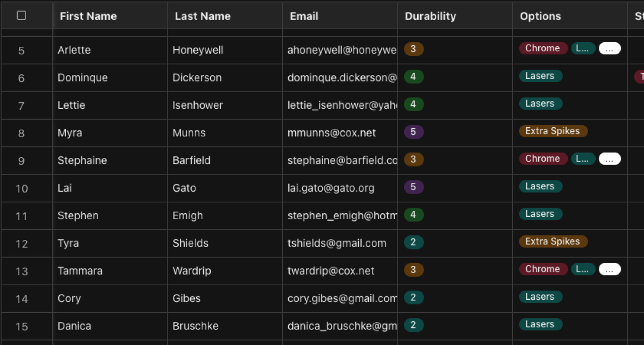Viewport: 644px width, 345px height.
Task: Click the first name cell Danica
Action: tap(74, 326)
